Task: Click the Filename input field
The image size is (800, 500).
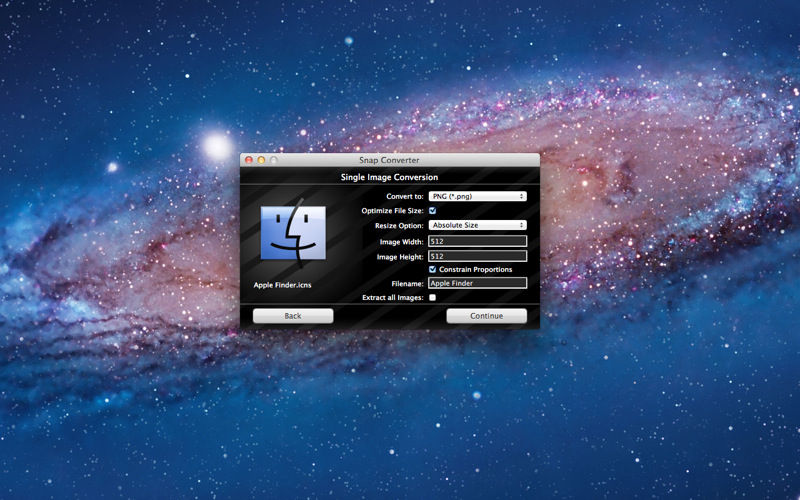Action: tap(478, 283)
